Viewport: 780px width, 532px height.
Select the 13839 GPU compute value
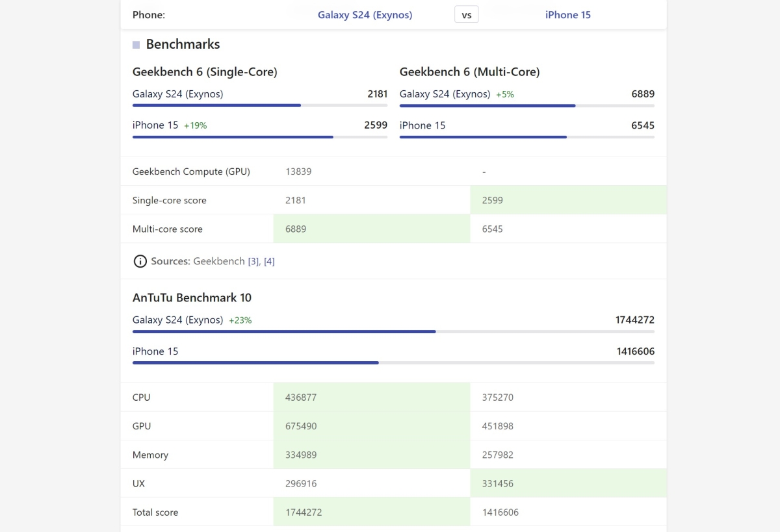(298, 171)
